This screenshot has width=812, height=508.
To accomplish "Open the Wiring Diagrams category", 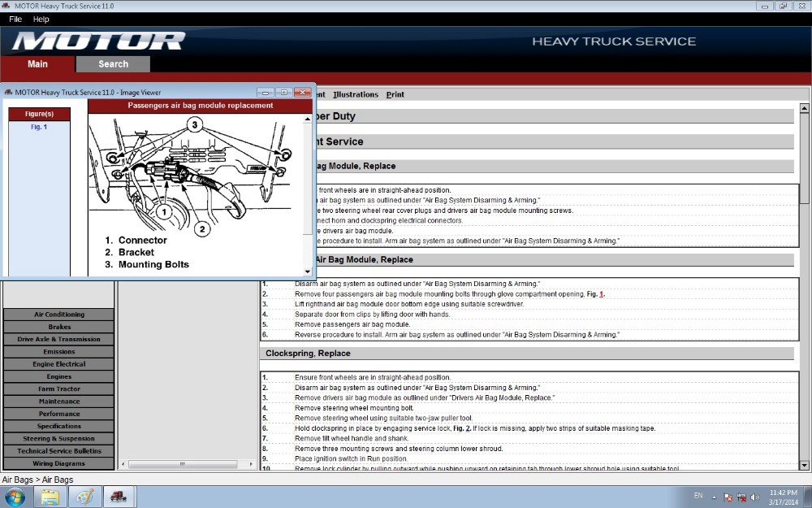I will pos(59,463).
